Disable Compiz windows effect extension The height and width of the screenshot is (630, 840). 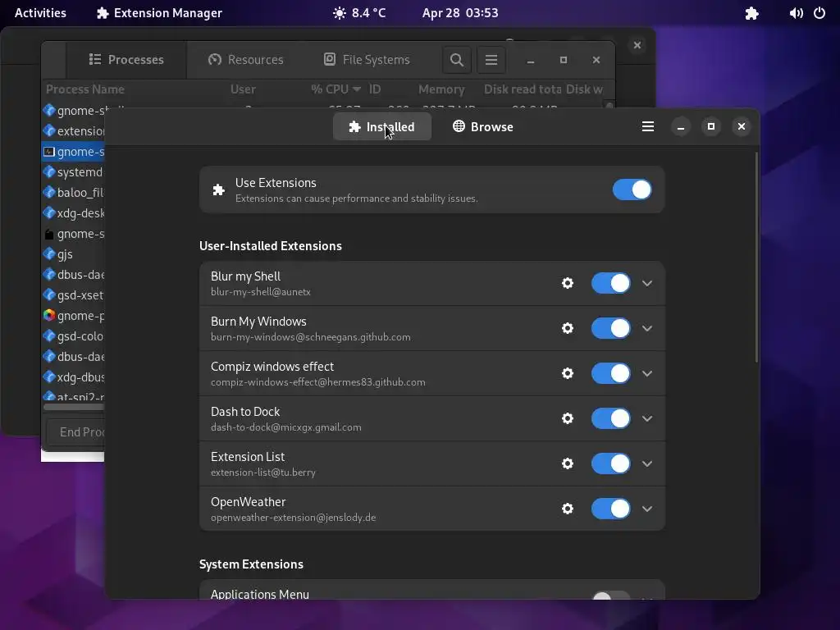610,373
